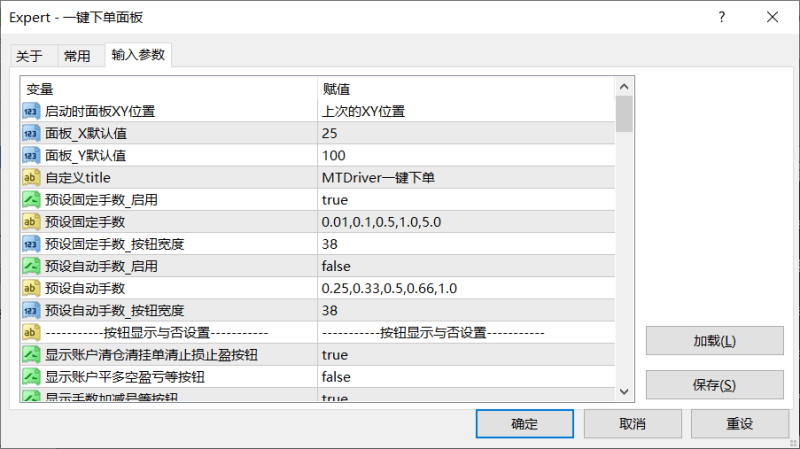Click string icon beside 预设固定手数

(31, 222)
